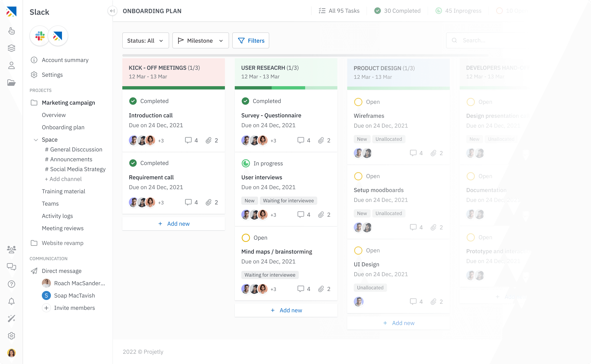The width and height of the screenshot is (591, 364).
Task: Collapse sidebar with the arrow button
Action: (112, 11)
